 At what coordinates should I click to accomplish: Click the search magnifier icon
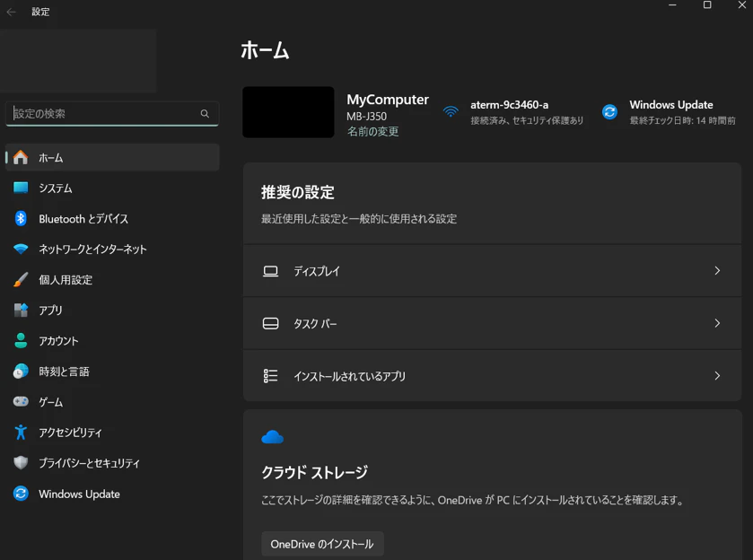point(205,114)
